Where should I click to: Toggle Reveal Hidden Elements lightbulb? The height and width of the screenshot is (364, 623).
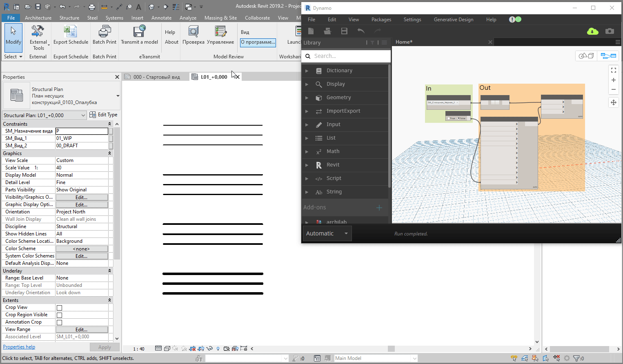point(218,348)
